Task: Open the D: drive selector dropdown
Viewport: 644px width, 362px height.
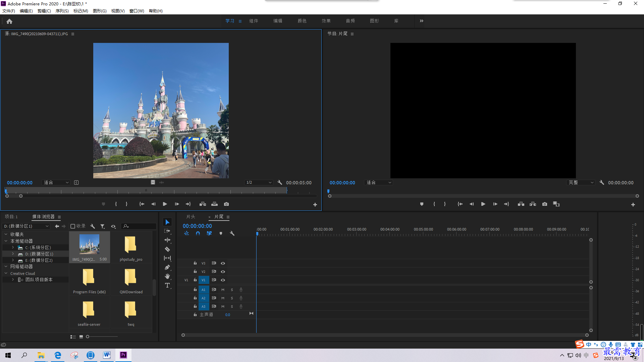Action: point(26,226)
